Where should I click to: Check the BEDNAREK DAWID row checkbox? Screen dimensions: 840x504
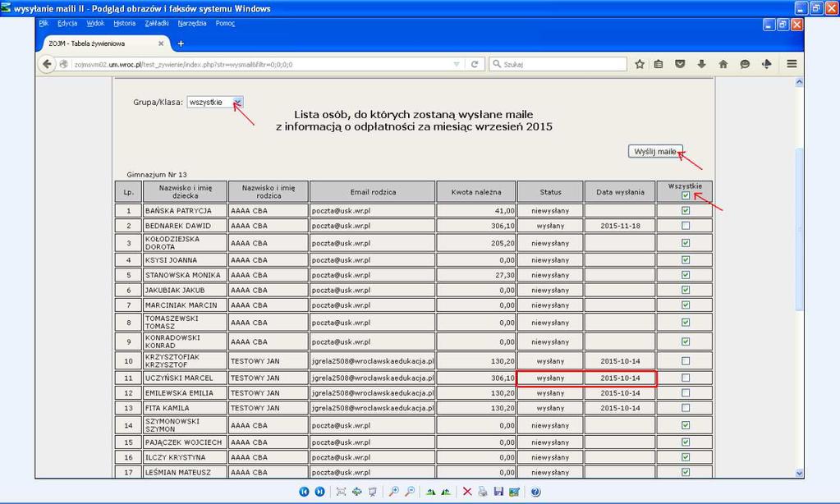click(x=685, y=226)
